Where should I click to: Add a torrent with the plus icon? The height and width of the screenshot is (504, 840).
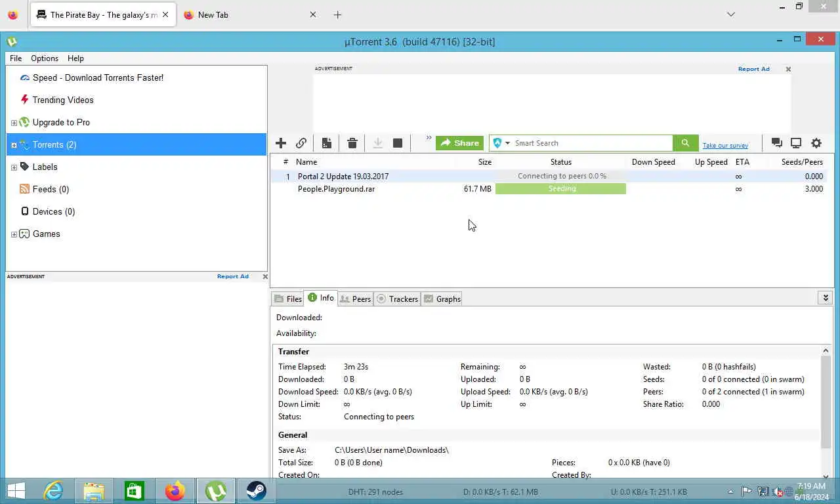[281, 143]
